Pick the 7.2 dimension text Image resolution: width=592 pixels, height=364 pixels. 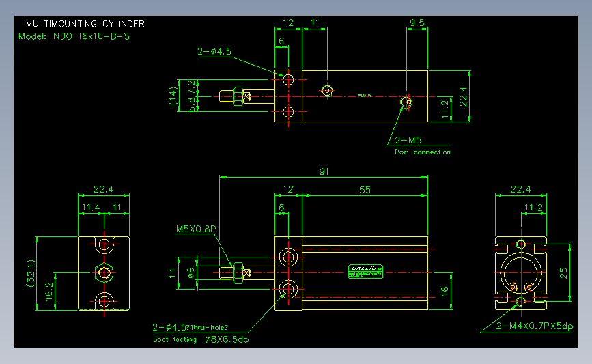192,87
